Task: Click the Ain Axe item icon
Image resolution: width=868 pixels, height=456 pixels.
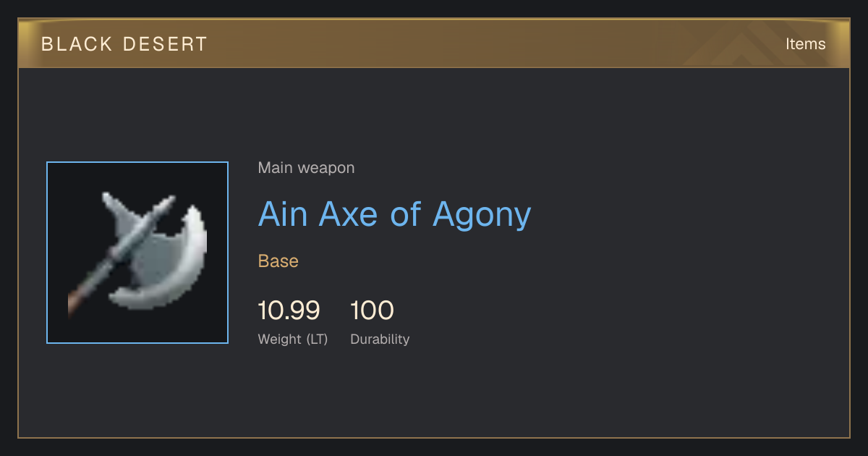Action: tap(137, 253)
